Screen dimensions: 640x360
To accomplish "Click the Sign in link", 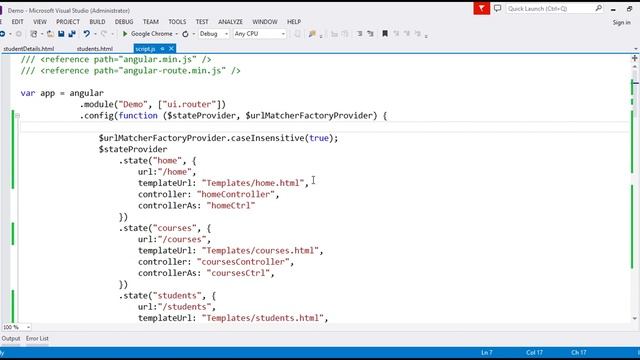I will 621,22.
